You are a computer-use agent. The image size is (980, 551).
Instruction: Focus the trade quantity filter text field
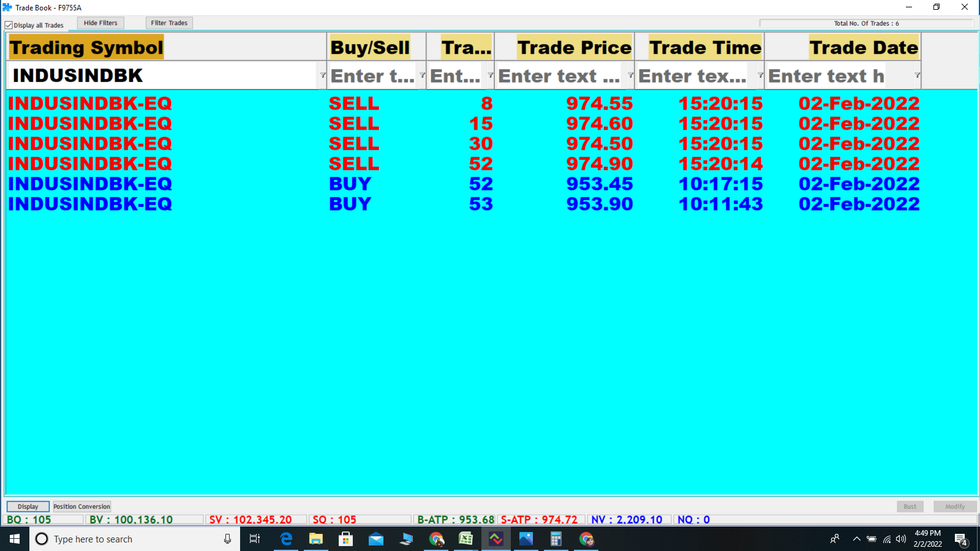click(x=456, y=75)
